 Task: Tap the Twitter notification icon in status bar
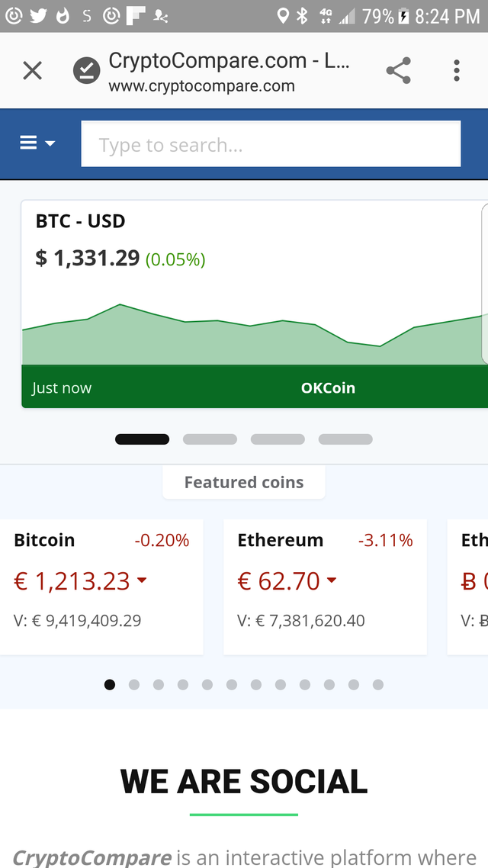click(x=38, y=16)
